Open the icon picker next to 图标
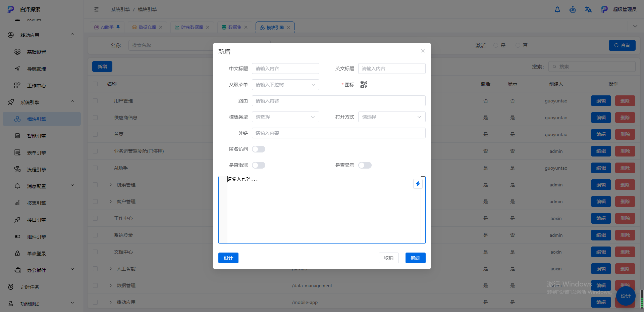Image resolution: width=644 pixels, height=312 pixels. click(x=364, y=85)
